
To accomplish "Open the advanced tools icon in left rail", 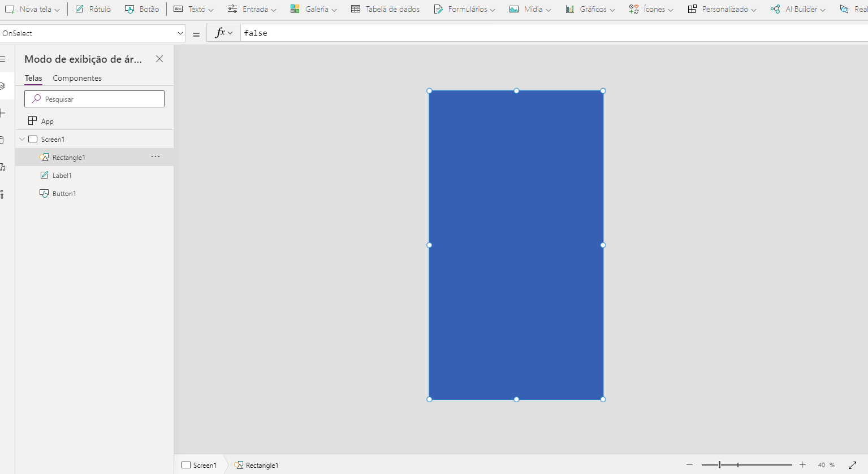I will 3,194.
